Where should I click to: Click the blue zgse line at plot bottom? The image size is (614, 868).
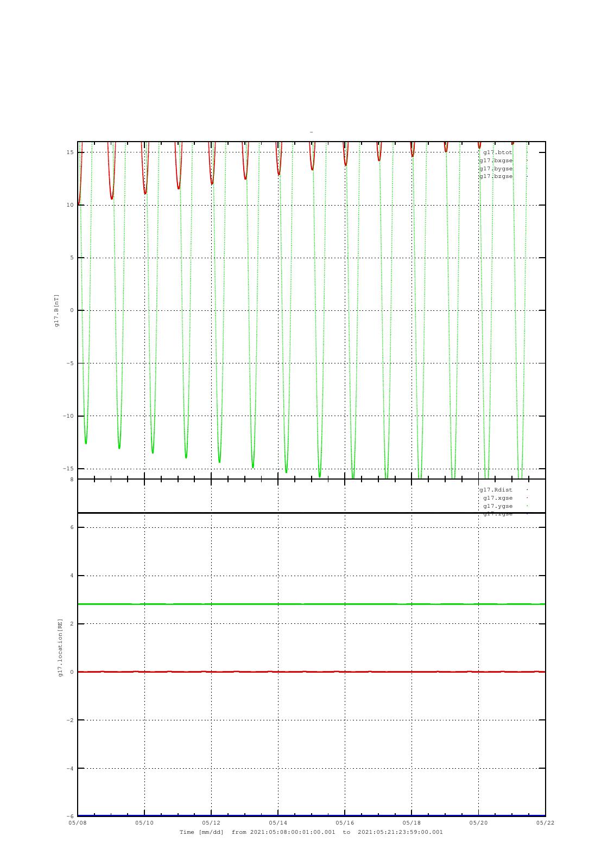311,815
